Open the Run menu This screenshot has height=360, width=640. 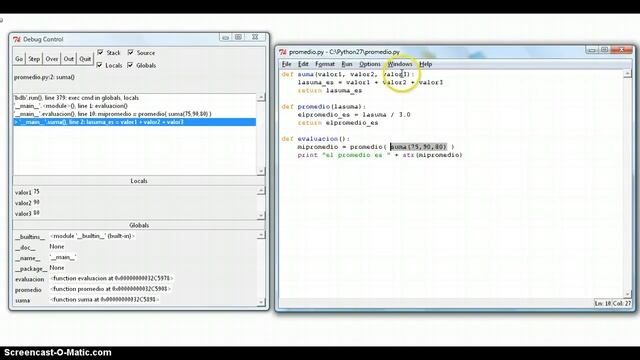[x=347, y=64]
